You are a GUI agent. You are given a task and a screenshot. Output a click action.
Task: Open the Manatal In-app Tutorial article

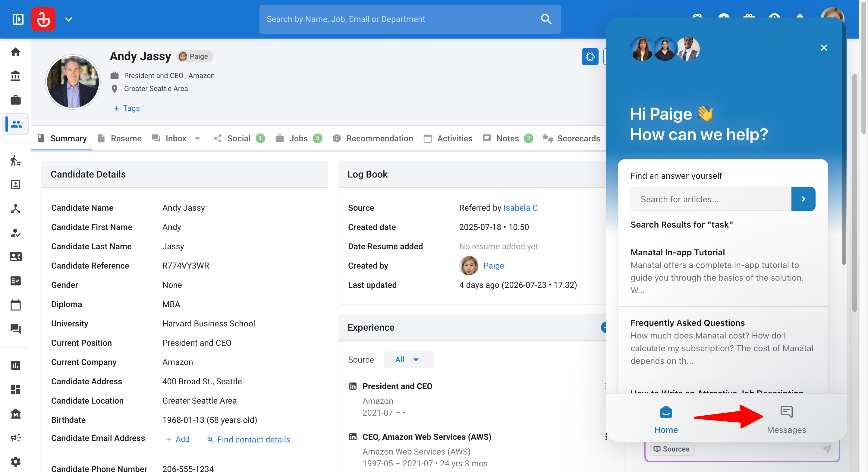click(722, 271)
